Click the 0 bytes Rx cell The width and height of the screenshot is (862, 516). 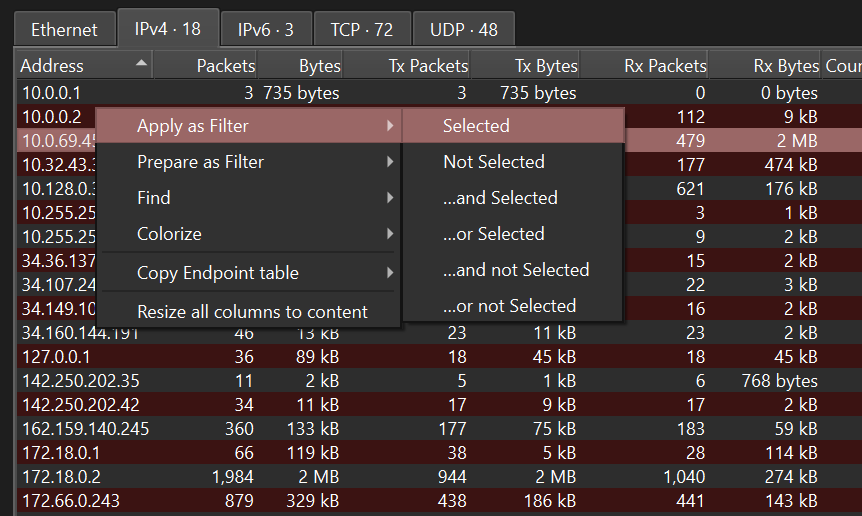click(x=789, y=93)
